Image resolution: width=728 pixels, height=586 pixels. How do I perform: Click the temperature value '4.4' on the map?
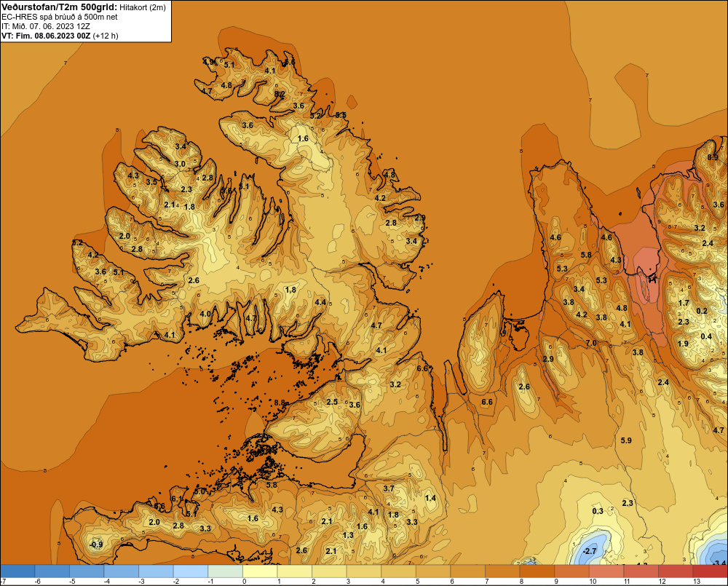[x=320, y=302]
